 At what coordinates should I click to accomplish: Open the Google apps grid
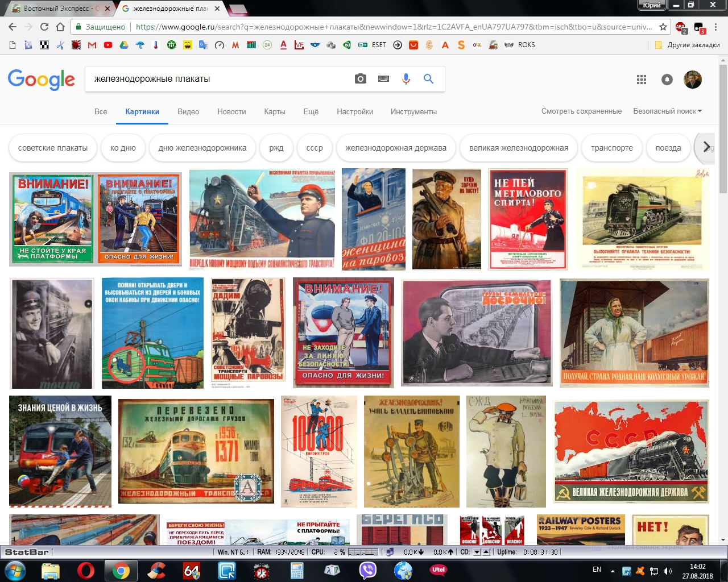click(642, 80)
